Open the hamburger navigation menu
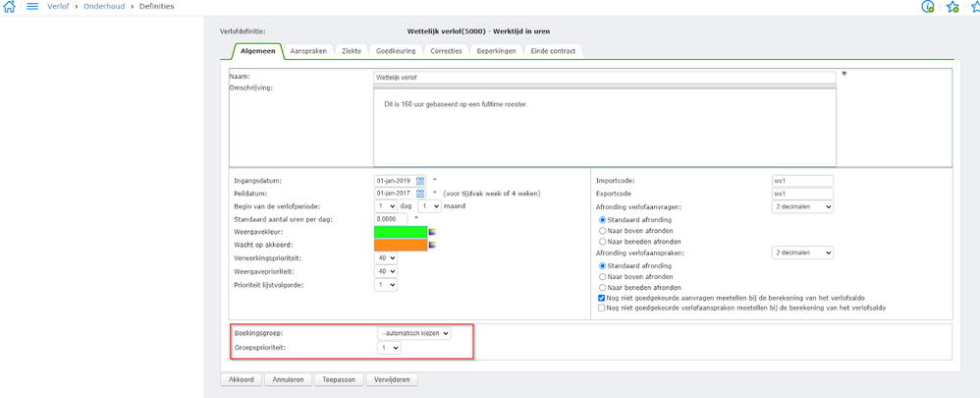The width and height of the screenshot is (980, 398). [x=32, y=6]
